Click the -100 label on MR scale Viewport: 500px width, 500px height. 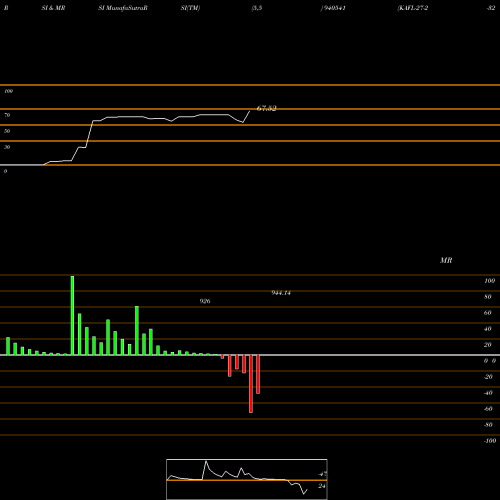[x=490, y=441]
